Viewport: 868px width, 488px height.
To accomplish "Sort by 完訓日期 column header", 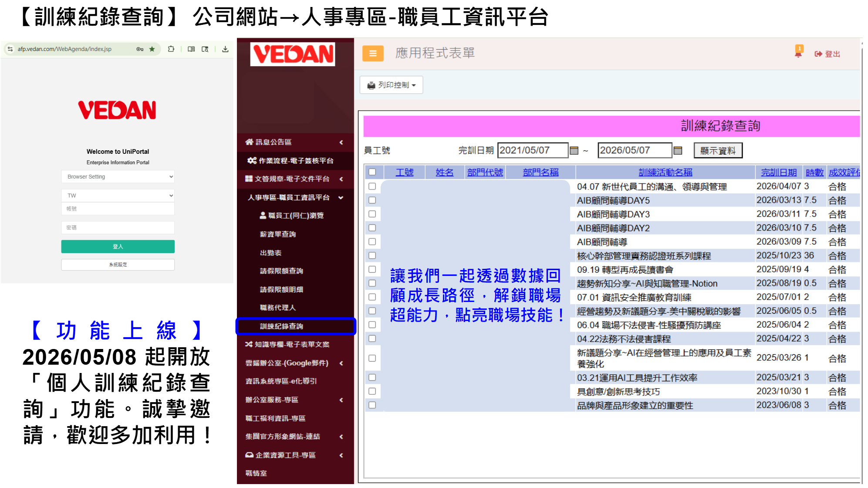I will click(779, 173).
